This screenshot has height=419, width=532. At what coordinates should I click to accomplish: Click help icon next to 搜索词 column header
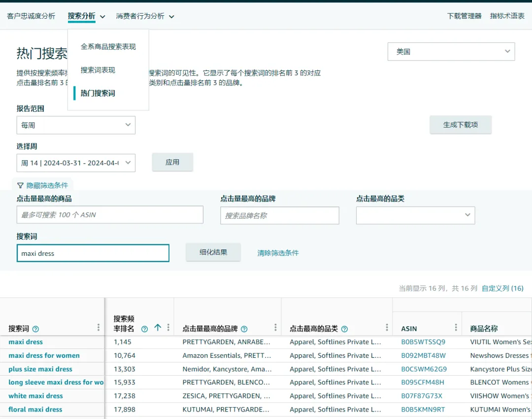[35, 329]
